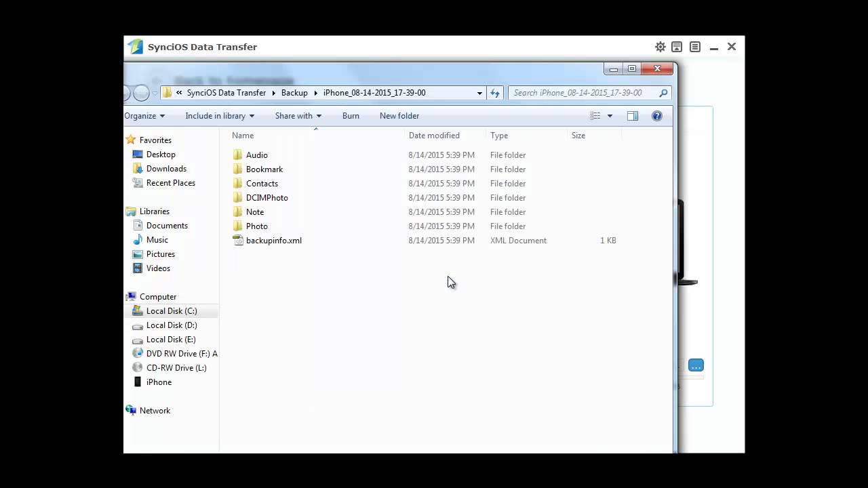The width and height of the screenshot is (868, 488).
Task: Click the SynciOS Data Transfer logo
Action: (136, 47)
